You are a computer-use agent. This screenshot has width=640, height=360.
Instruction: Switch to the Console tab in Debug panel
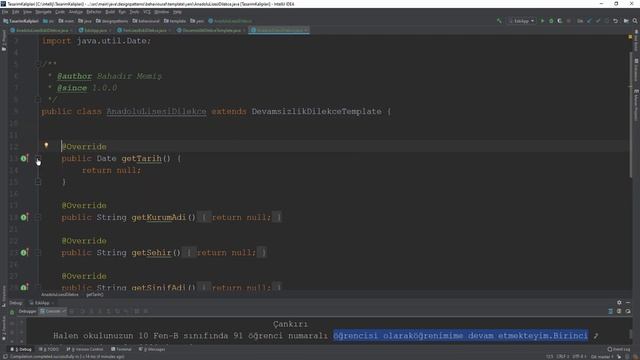[53, 311]
